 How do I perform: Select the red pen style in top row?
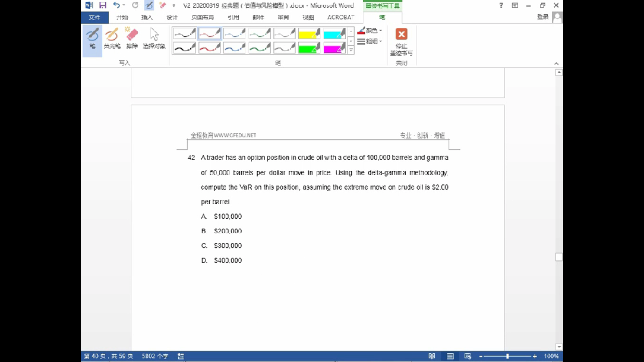coord(210,34)
